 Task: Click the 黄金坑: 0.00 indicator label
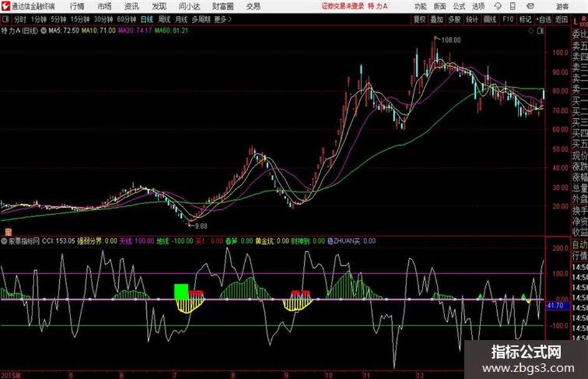point(272,241)
